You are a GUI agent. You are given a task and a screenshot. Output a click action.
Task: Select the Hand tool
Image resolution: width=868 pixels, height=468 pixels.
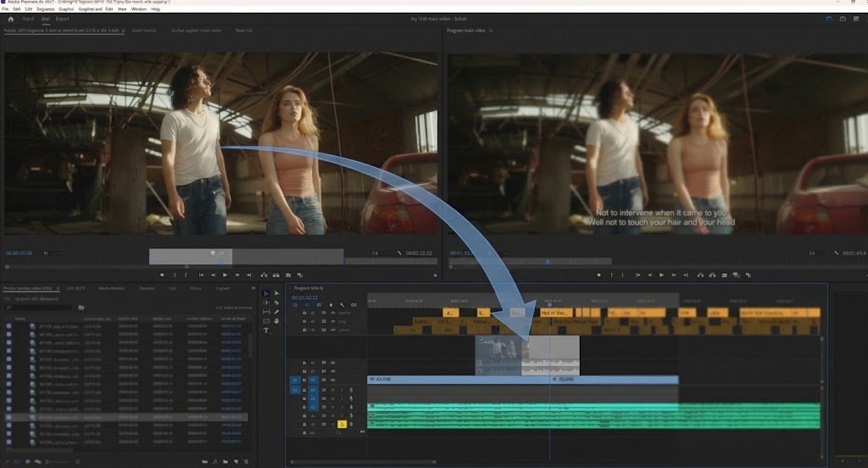coord(276,321)
